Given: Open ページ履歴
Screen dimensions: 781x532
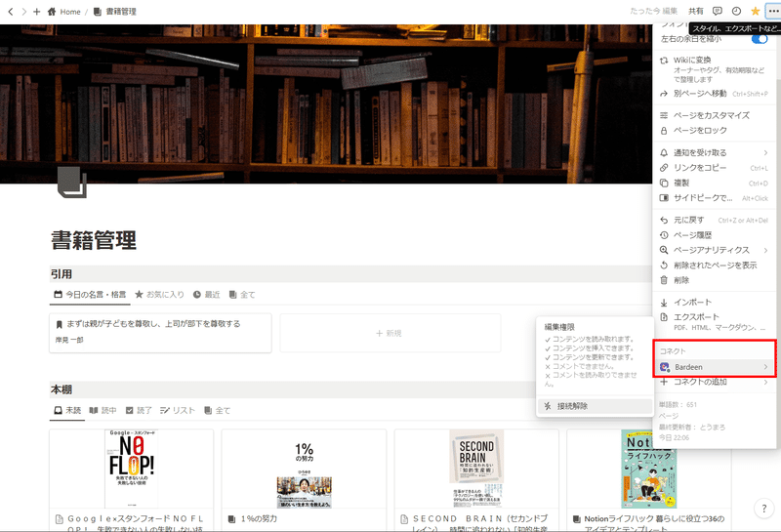Looking at the screenshot, I should (715, 235).
